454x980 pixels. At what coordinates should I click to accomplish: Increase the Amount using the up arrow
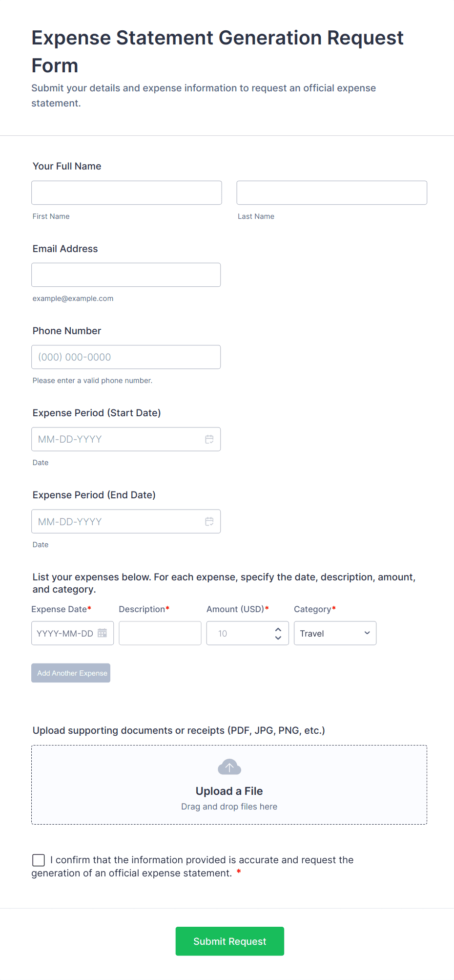pos(278,629)
